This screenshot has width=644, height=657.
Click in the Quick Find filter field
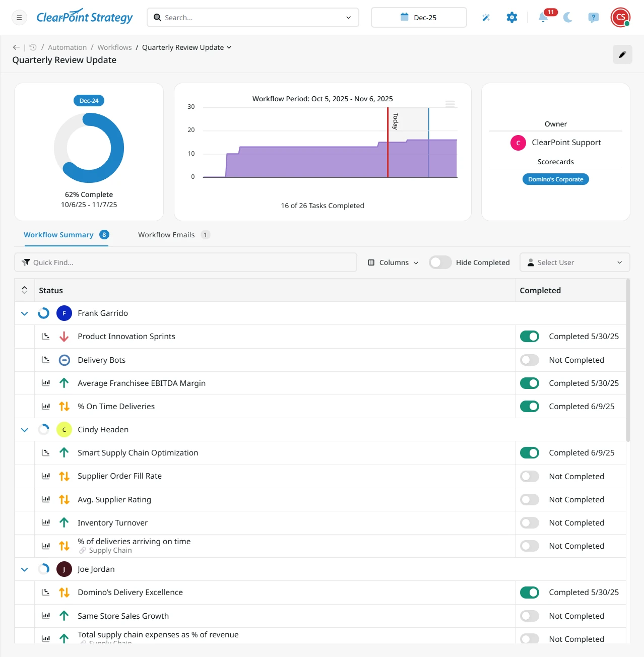pyautogui.click(x=185, y=262)
